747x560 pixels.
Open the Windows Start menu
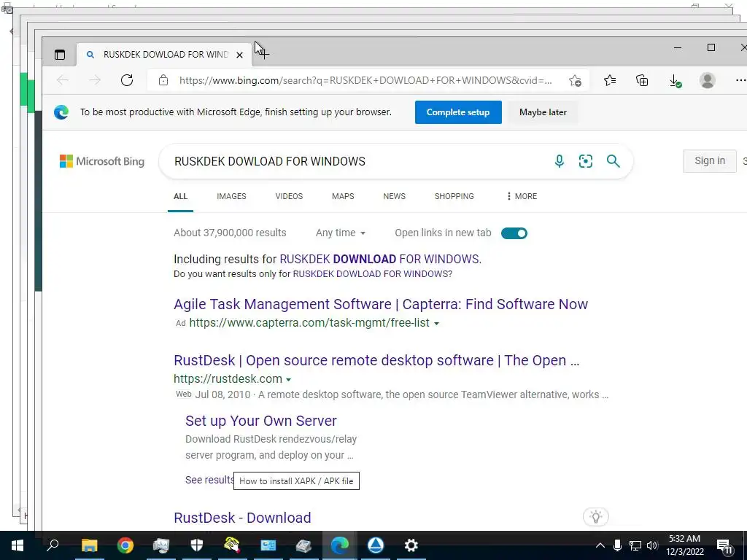(x=18, y=545)
